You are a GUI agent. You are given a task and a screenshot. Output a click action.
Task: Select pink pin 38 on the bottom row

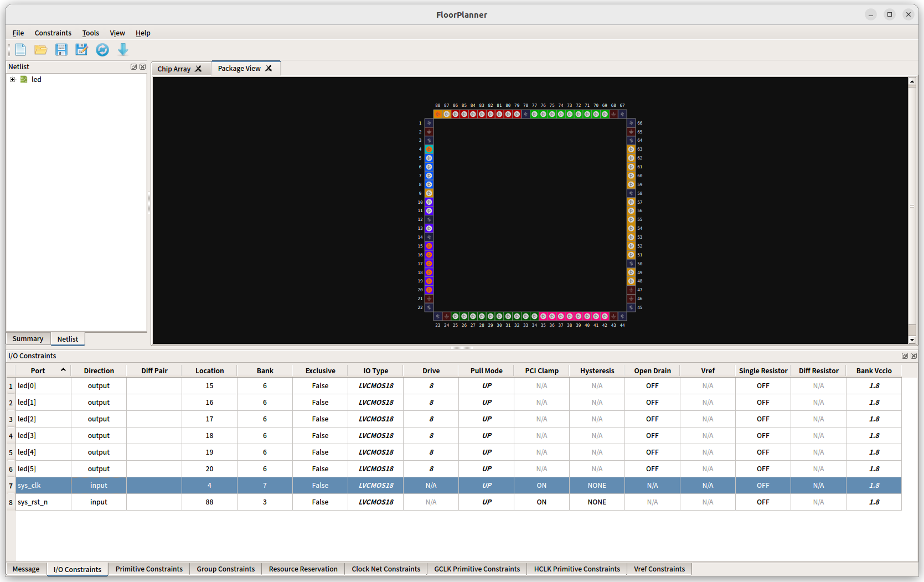tap(570, 316)
